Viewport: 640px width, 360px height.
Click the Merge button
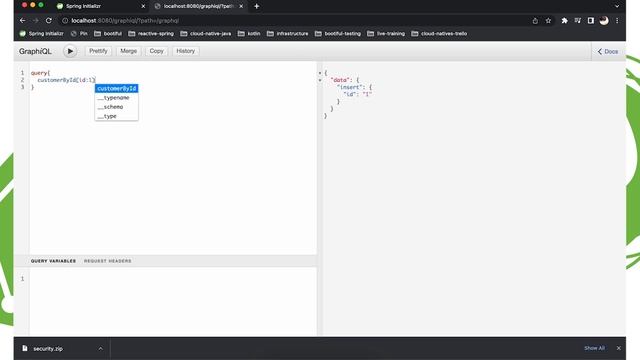(128, 51)
